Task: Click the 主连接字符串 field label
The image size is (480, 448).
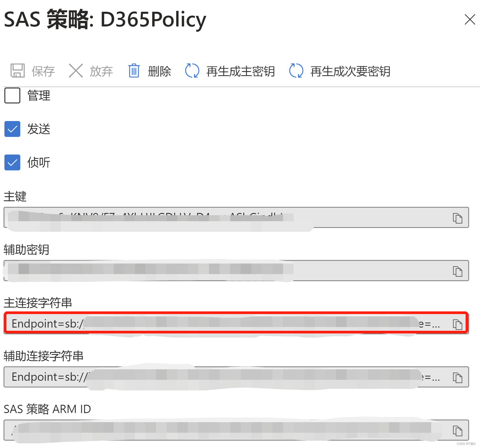Action: tap(38, 303)
